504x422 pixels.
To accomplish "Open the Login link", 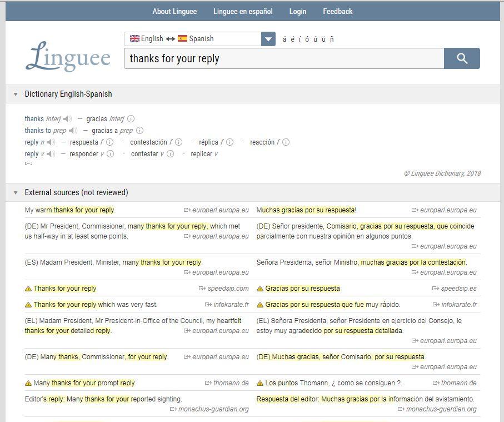I will point(298,11).
